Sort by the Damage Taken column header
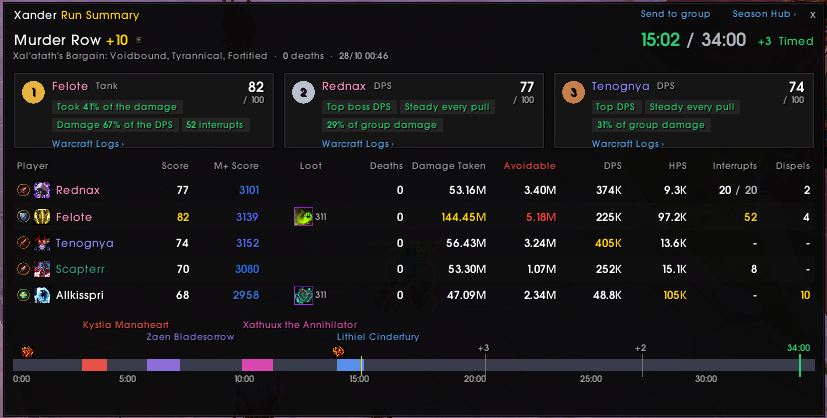The height and width of the screenshot is (418, 827). (449, 166)
